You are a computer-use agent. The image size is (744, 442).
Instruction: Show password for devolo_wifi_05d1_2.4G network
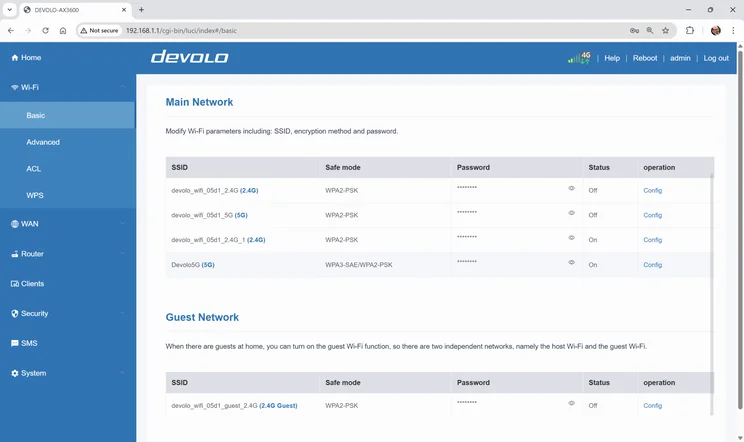tap(572, 188)
